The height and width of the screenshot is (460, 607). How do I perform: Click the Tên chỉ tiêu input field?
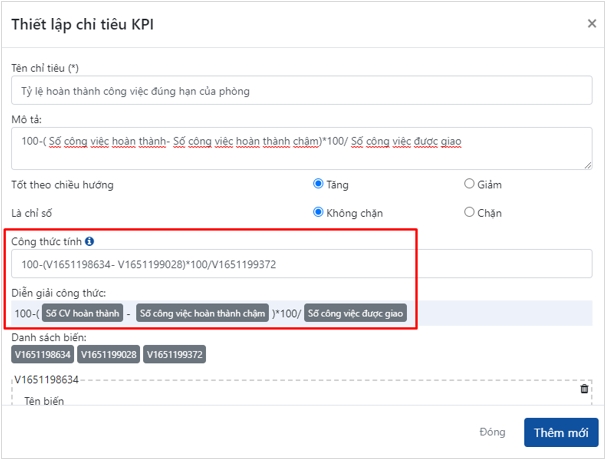[301, 91]
